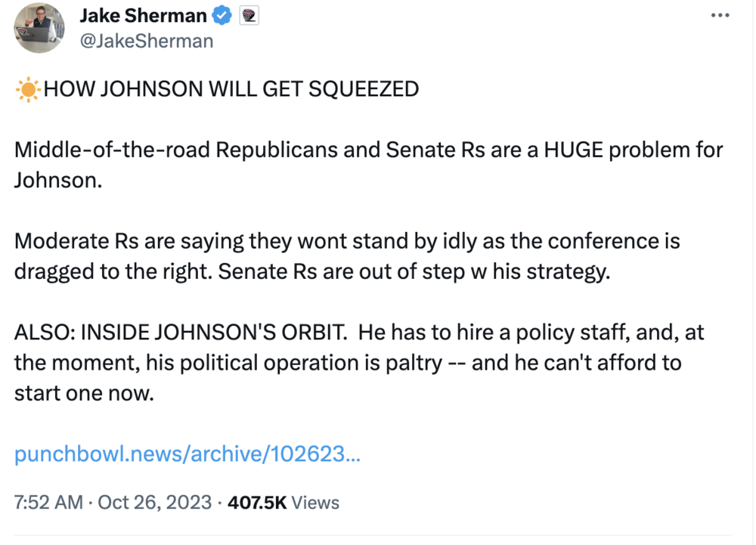Click the text start one now
This screenshot has height=545, width=756.
click(x=83, y=394)
